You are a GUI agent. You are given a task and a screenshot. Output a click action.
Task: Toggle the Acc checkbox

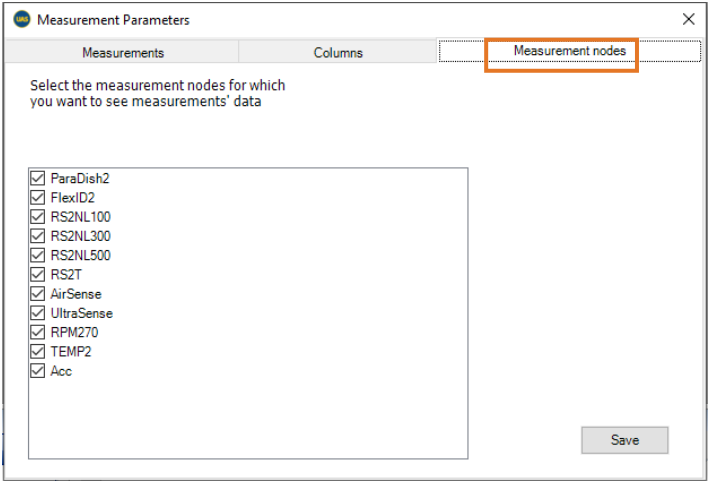(38, 371)
